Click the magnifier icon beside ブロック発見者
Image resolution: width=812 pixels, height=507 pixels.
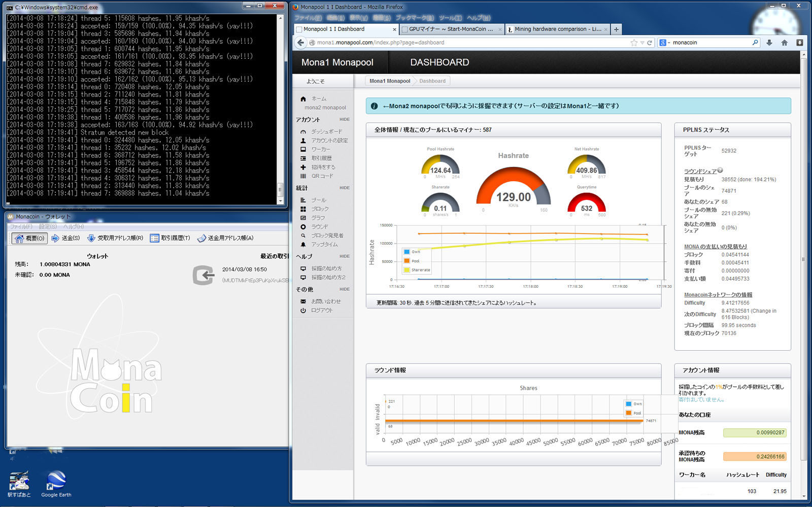click(x=303, y=235)
